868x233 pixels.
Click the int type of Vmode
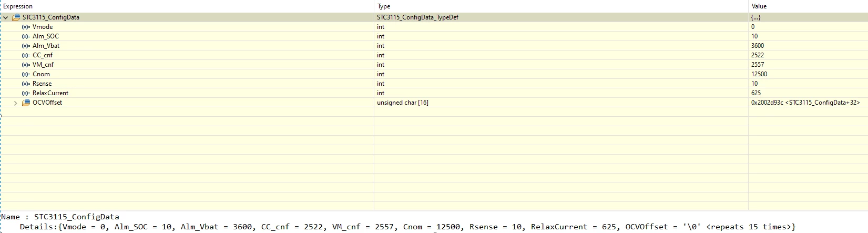point(381,27)
